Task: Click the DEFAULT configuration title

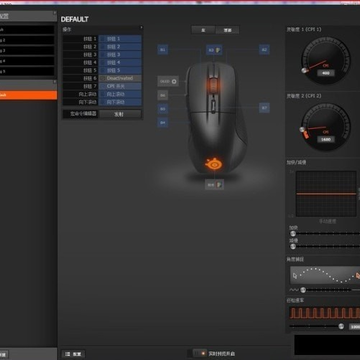Action: tap(75, 19)
